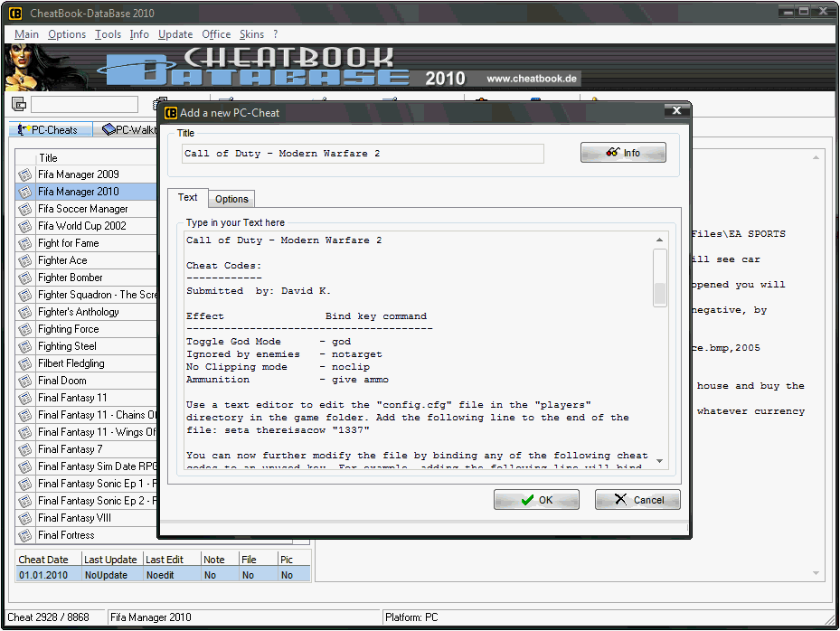Click the document icon next to Fifa Manager 2009
This screenshot has width=840, height=631.
click(26, 174)
